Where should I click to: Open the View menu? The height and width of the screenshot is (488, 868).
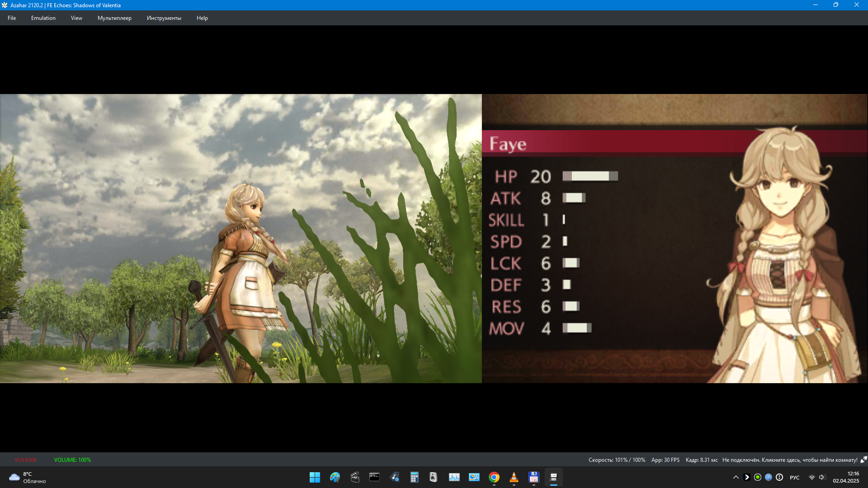coord(76,18)
